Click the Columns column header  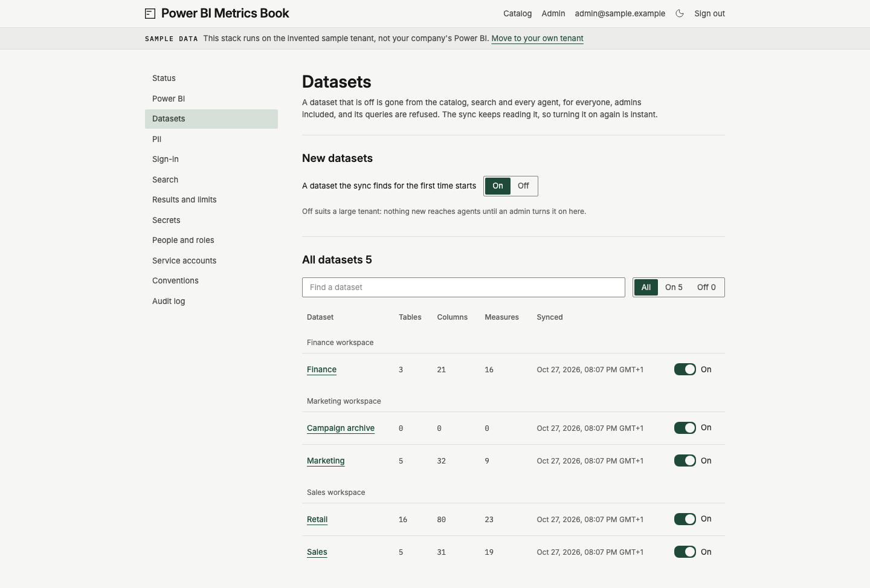tap(453, 317)
